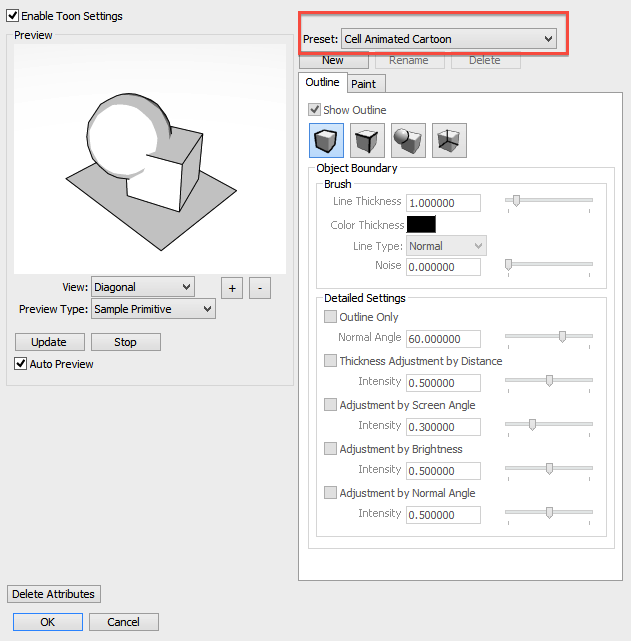This screenshot has width=631, height=641.
Task: Open the Line Type dropdown
Action: [x=446, y=246]
